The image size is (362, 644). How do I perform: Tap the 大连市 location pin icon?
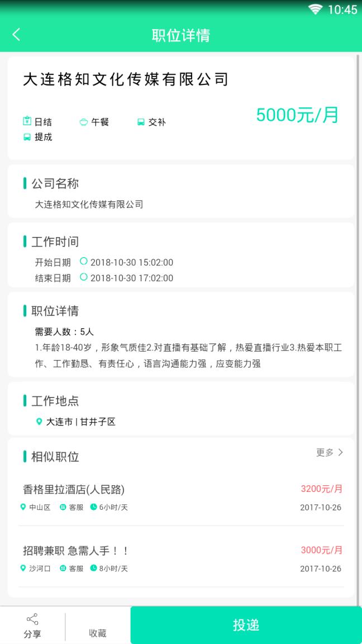pos(39,422)
